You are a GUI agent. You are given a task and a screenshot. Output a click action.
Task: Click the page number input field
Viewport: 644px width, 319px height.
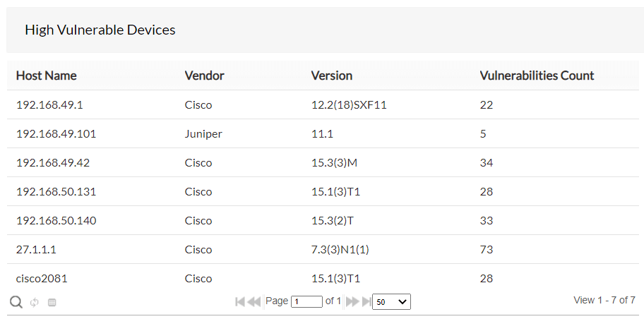coord(306,301)
